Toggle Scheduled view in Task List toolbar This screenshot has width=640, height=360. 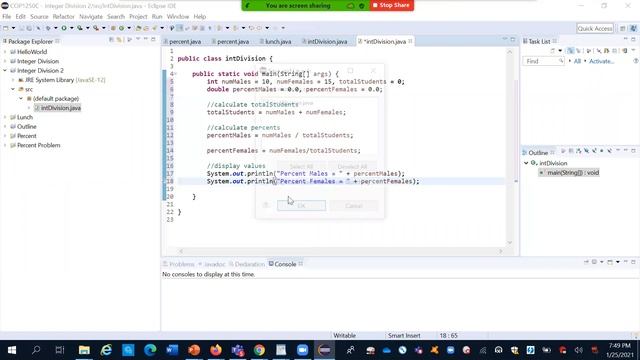[x=578, y=51]
